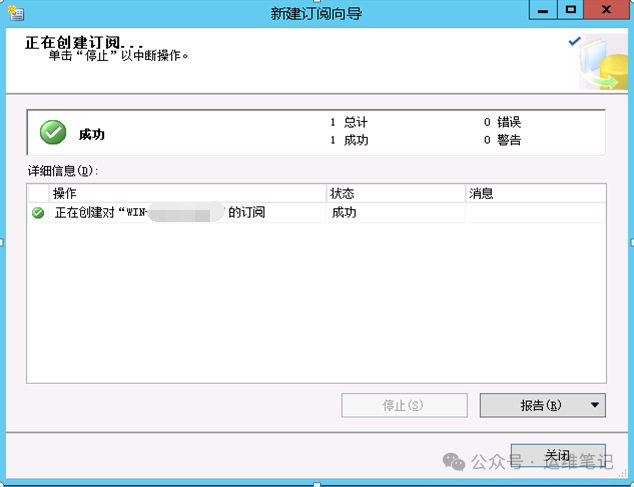Click the large green success checkmark icon

53,132
